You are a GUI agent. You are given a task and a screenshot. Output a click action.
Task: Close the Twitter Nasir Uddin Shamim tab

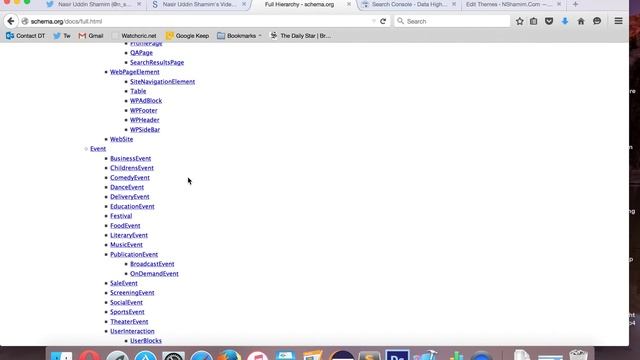pyautogui.click(x=139, y=4)
